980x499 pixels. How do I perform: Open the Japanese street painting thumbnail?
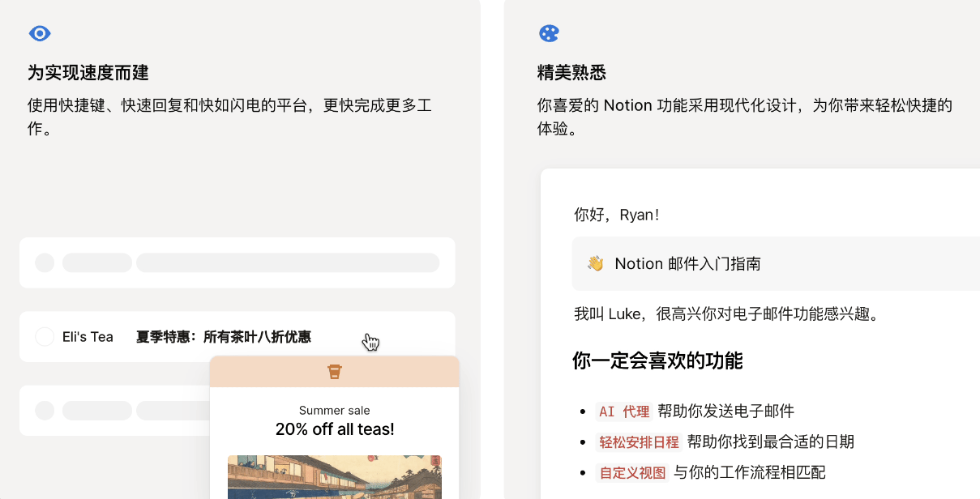click(334, 478)
